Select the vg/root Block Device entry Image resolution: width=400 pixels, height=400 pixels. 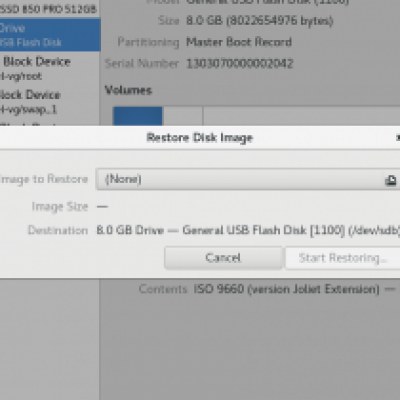coord(50,68)
